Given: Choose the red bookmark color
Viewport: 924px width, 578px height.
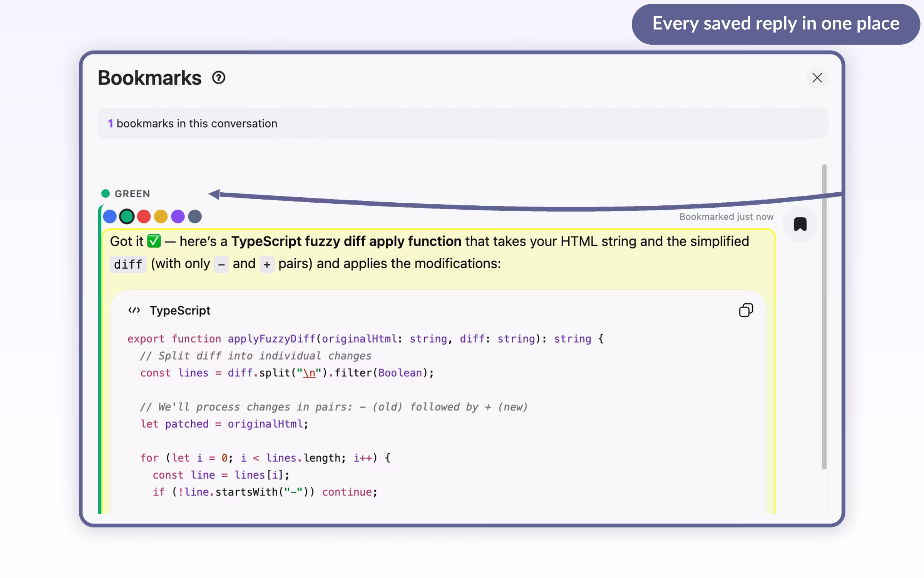Looking at the screenshot, I should 144,216.
